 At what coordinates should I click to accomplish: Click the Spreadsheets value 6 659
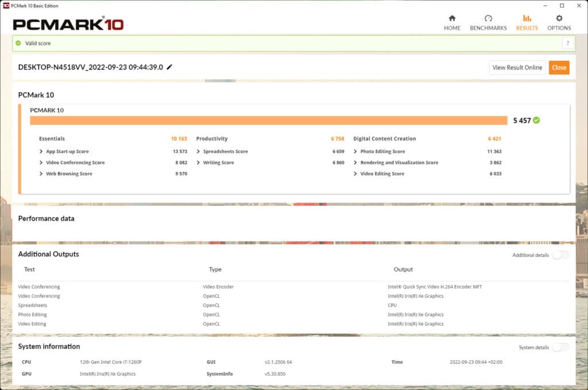coord(338,151)
